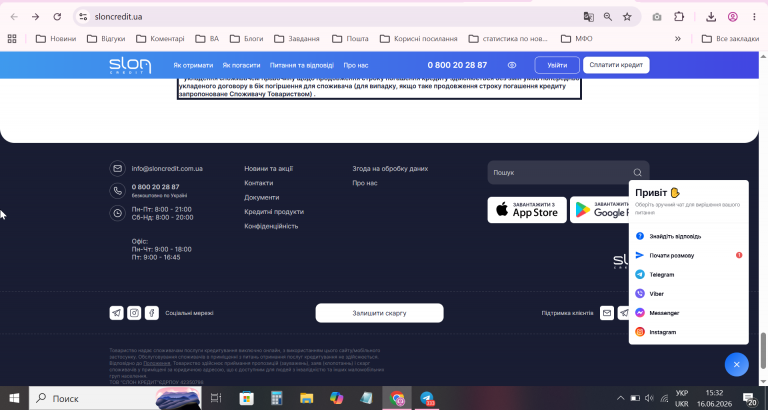Viewport: 768px width, 410px height.
Task: Click the Slon Credit logo in header
Action: [130, 65]
